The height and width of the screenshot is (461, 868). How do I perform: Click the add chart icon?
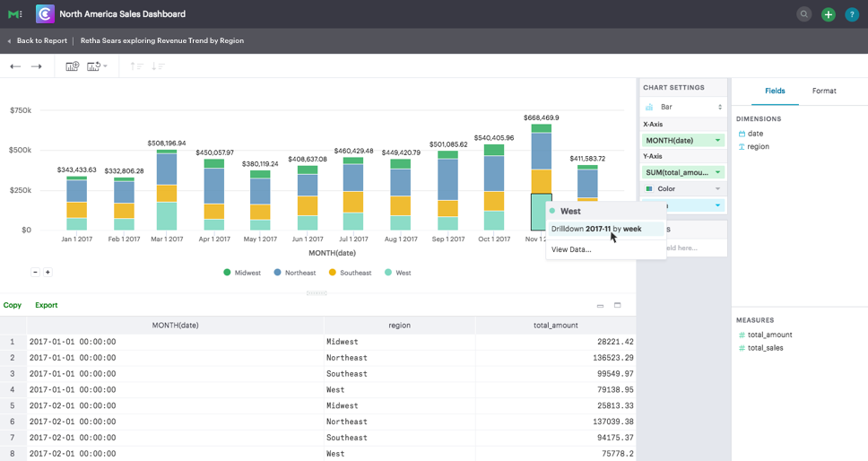[x=73, y=66]
